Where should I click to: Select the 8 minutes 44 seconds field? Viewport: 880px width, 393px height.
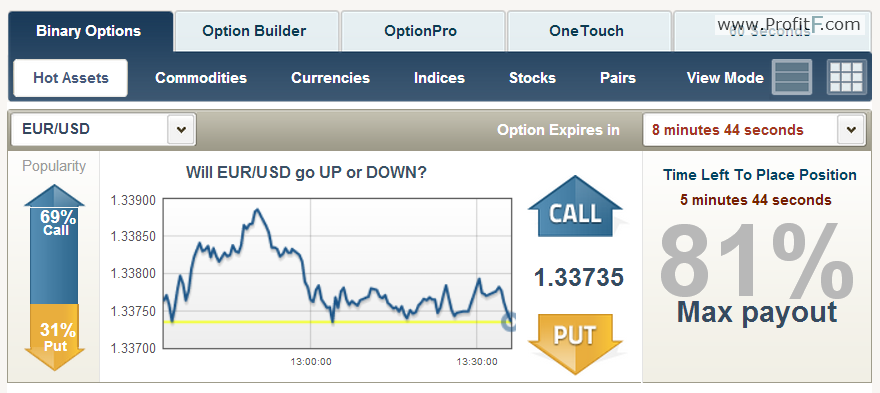pos(740,130)
